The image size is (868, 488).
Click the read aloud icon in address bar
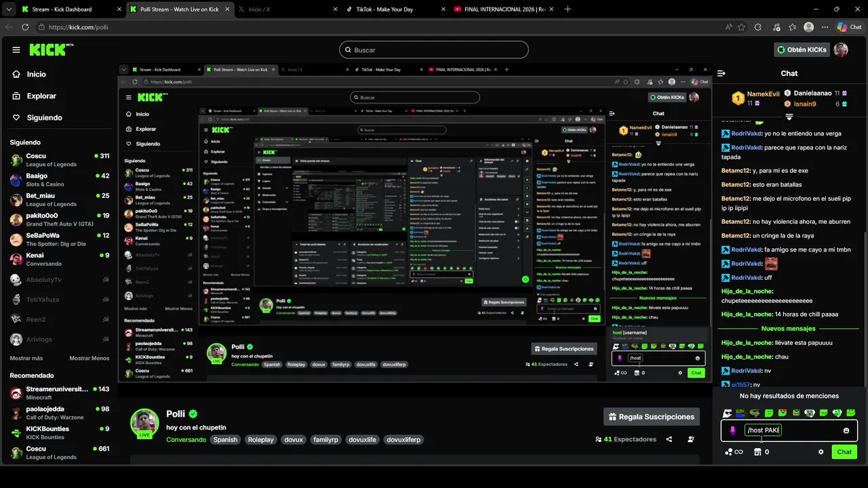pos(728,27)
